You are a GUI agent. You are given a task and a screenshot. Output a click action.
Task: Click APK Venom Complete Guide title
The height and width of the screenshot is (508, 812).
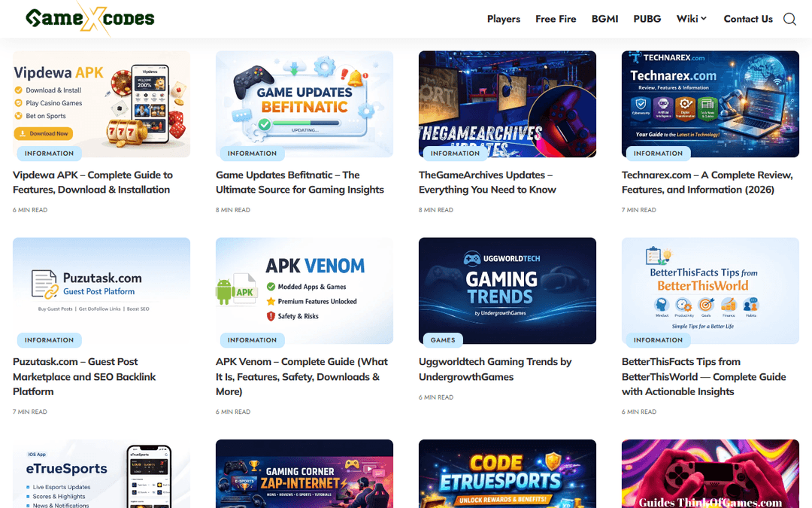tap(302, 376)
